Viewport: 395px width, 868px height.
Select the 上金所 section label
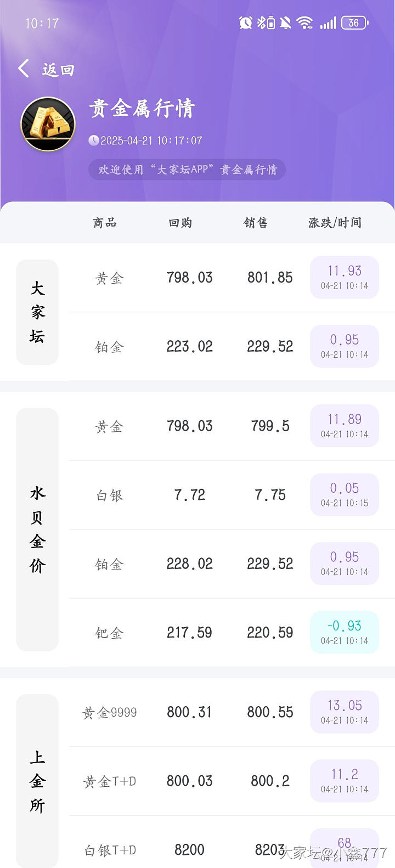(x=37, y=781)
